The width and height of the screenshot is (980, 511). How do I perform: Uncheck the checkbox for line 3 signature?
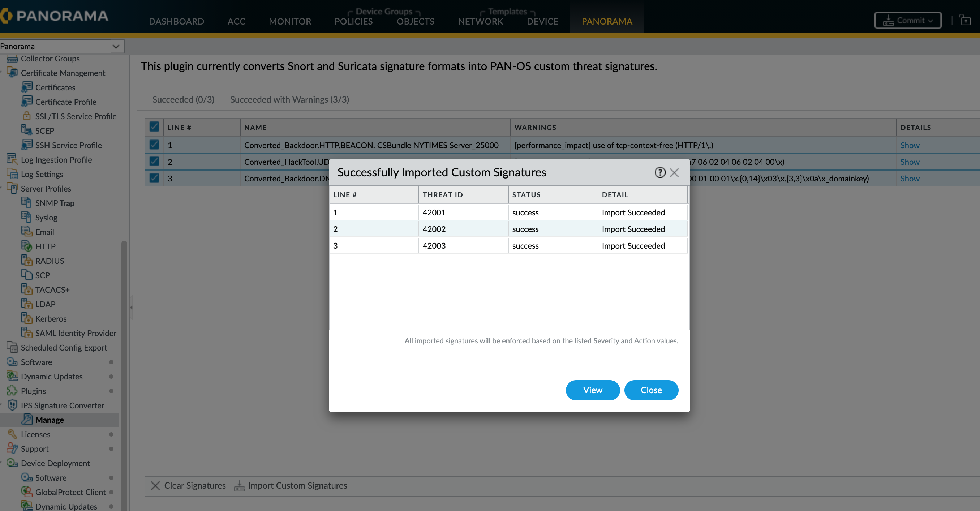coord(154,178)
